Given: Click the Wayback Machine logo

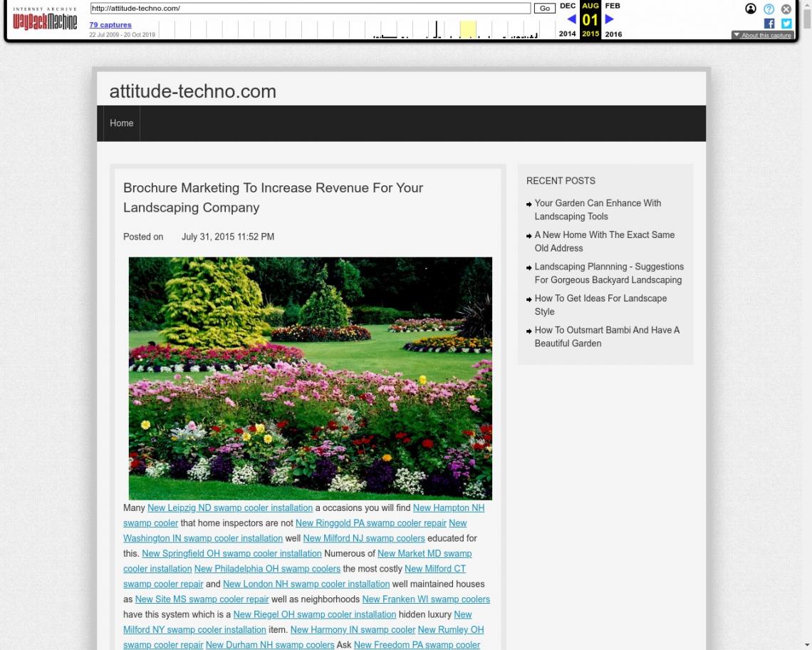Looking at the screenshot, I should click(x=45, y=19).
